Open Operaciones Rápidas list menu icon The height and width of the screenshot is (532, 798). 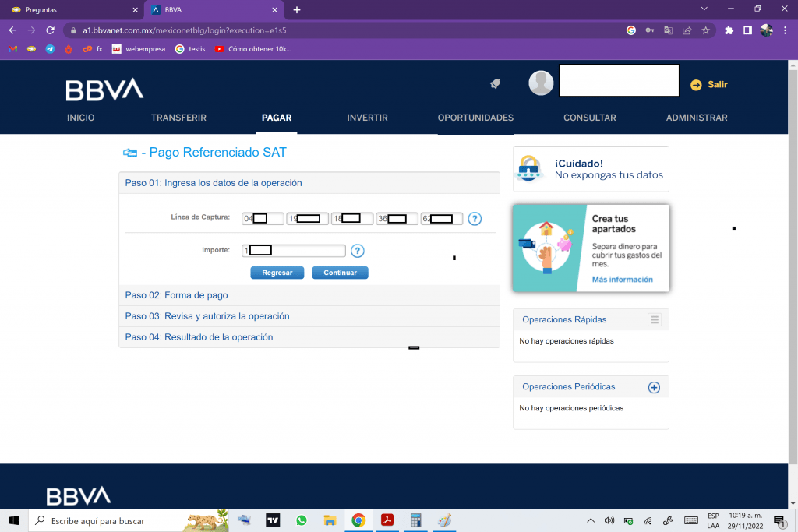point(655,319)
